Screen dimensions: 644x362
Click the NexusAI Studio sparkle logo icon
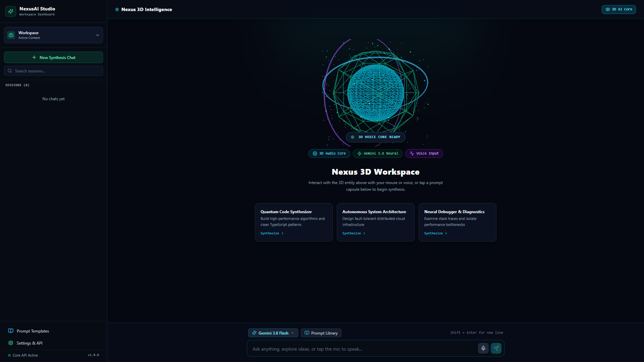pyautogui.click(x=11, y=11)
